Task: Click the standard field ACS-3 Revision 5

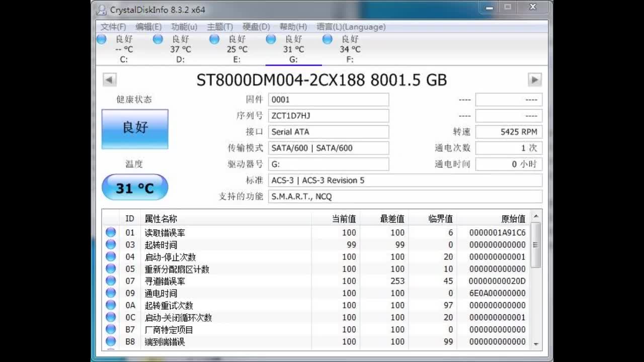Action: (x=406, y=180)
